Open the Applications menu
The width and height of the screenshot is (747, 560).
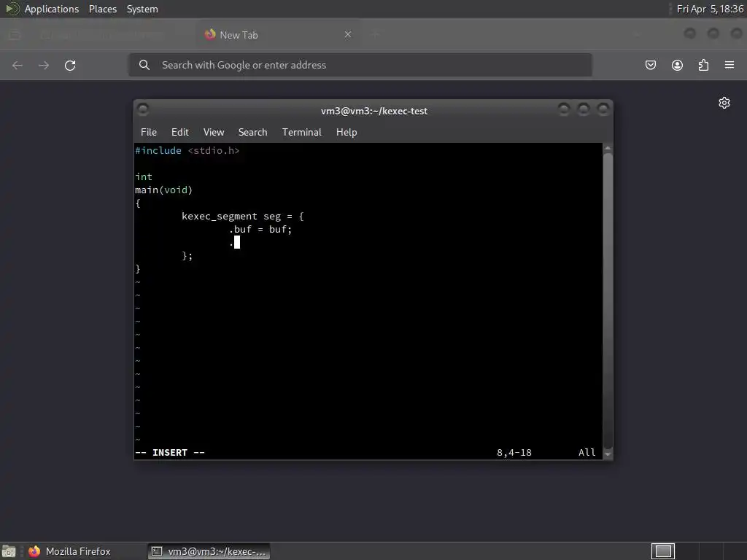[x=52, y=9]
